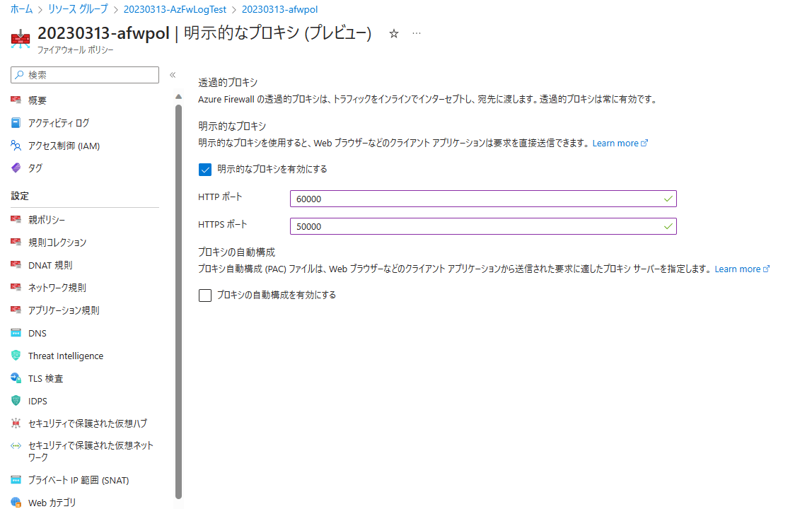Click the ネットワーク規則 icon
The height and width of the screenshot is (509, 812).
(16, 288)
